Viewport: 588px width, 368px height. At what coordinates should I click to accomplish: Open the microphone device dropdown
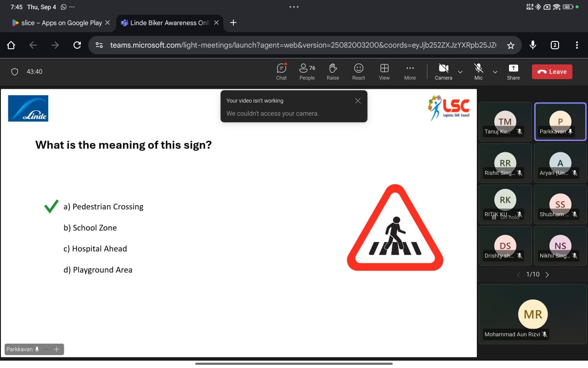(495, 72)
